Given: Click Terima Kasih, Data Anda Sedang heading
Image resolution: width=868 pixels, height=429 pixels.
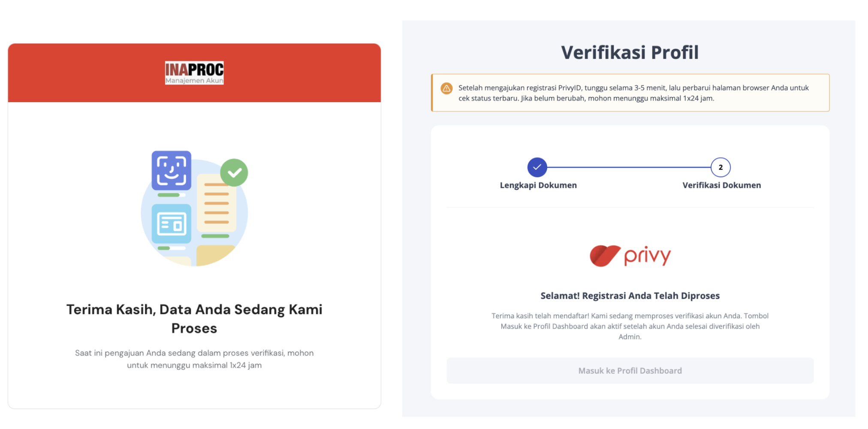Looking at the screenshot, I should pyautogui.click(x=194, y=319).
